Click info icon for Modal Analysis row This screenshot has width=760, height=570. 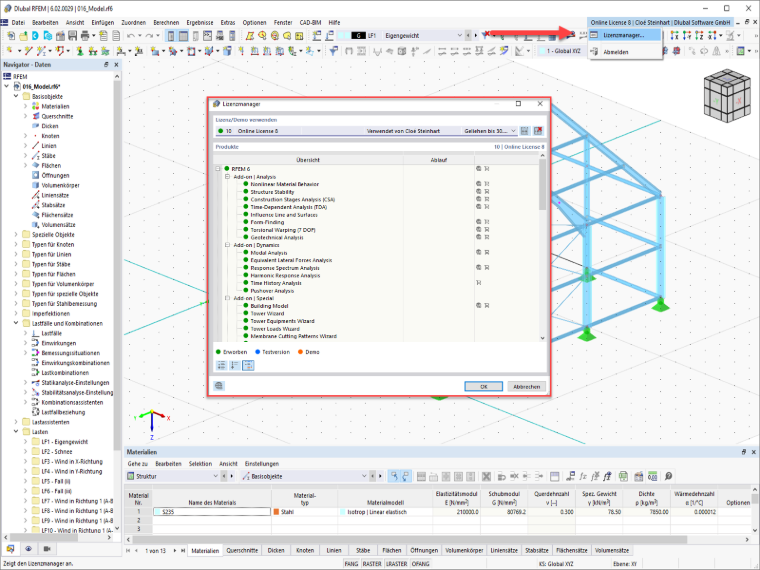click(478, 253)
